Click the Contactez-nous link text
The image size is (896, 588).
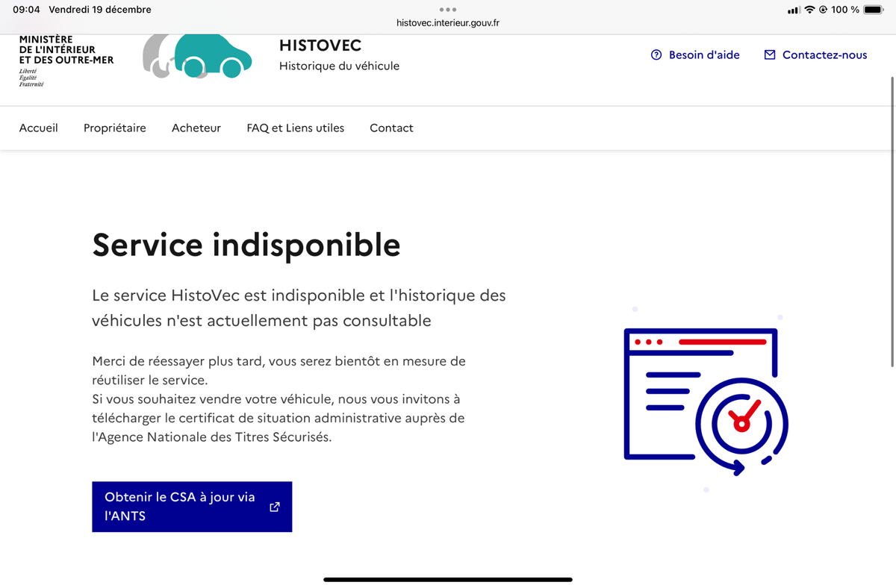pyautogui.click(x=824, y=54)
